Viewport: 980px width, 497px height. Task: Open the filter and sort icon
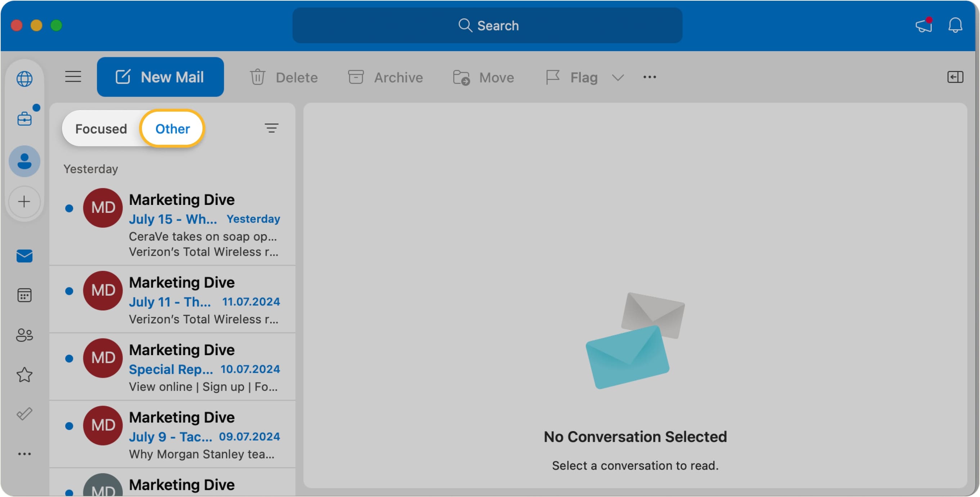tap(271, 128)
